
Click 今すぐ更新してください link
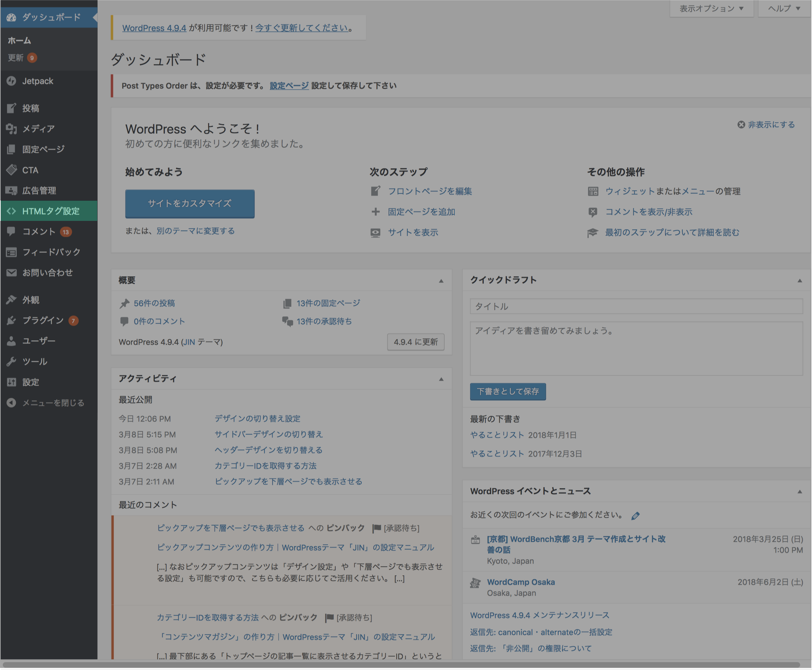tap(302, 28)
